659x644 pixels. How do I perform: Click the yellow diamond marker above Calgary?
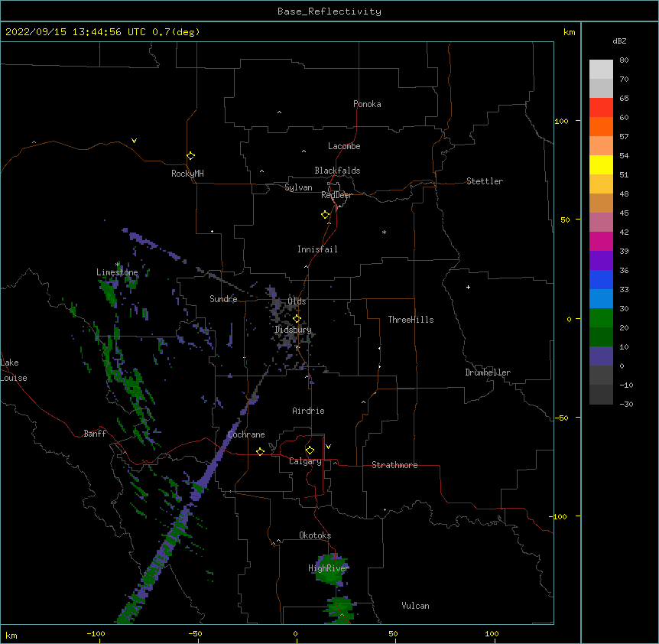310,450
